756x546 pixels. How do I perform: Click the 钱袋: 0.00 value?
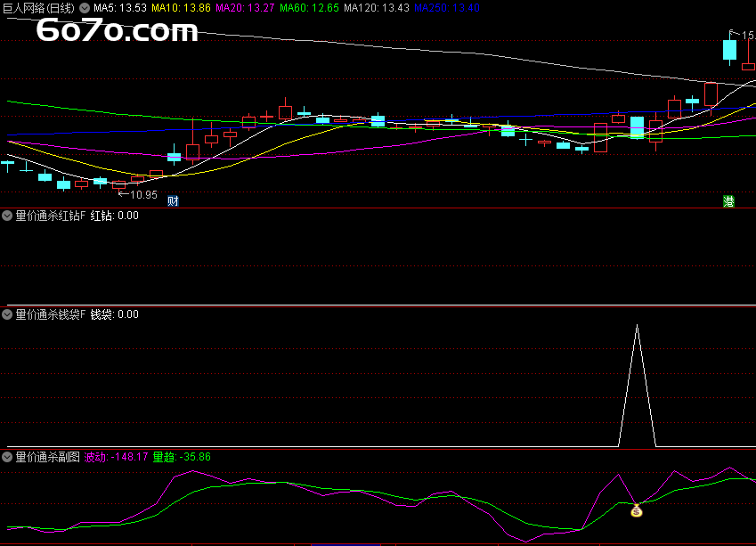[114, 314]
